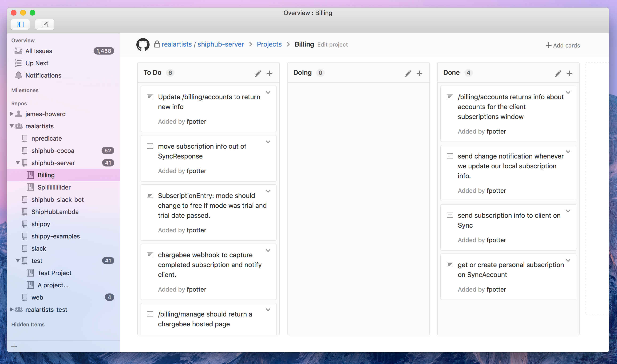This screenshot has width=617, height=364.
Task: Click note icon on 'move subscription info' card
Action: (x=150, y=146)
